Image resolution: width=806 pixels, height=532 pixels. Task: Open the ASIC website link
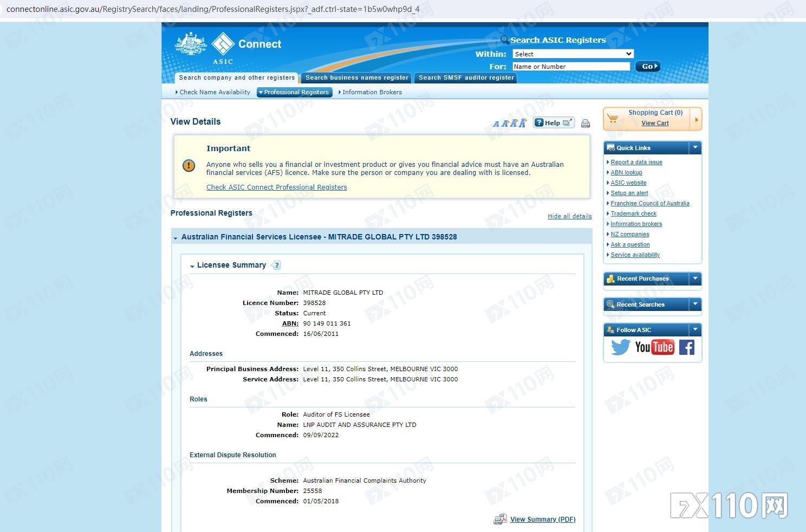click(628, 183)
